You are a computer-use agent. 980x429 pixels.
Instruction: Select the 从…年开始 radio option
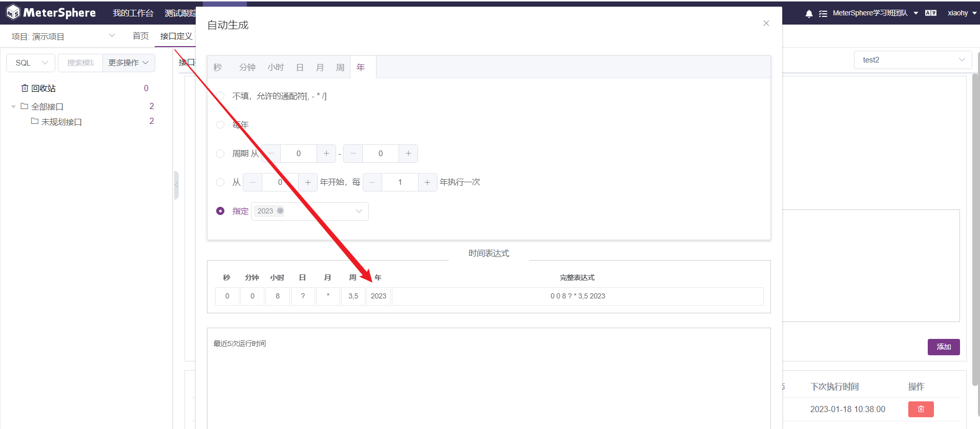point(220,182)
